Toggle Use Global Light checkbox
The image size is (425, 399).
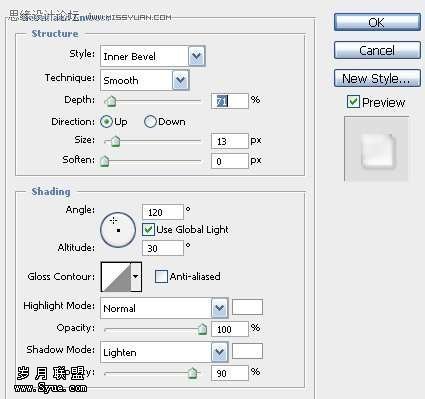148,230
